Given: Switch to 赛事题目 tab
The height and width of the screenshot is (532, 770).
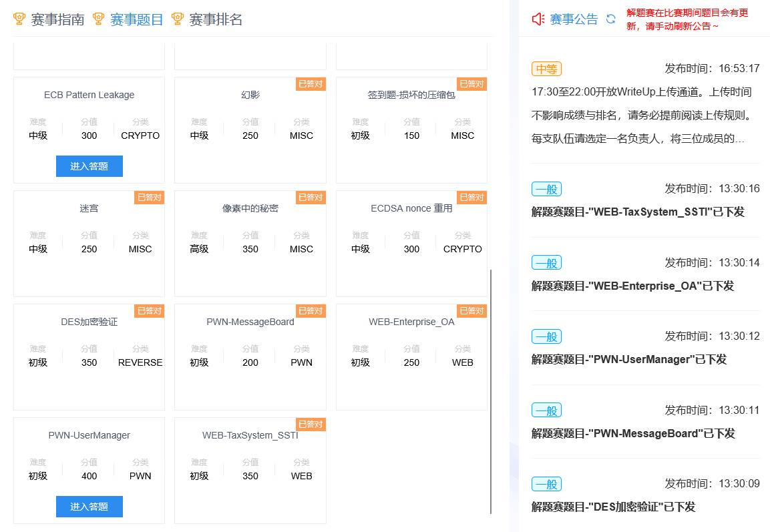Looking at the screenshot, I should pyautogui.click(x=136, y=19).
